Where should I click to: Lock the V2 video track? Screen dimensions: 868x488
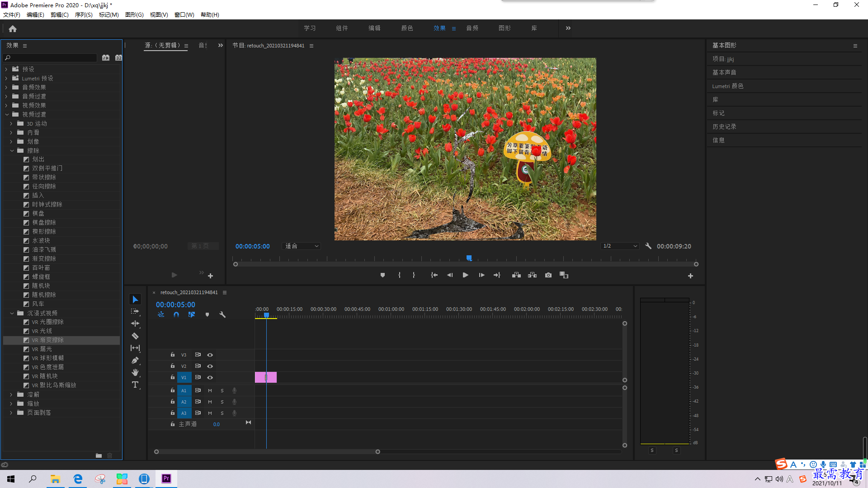[x=172, y=366]
